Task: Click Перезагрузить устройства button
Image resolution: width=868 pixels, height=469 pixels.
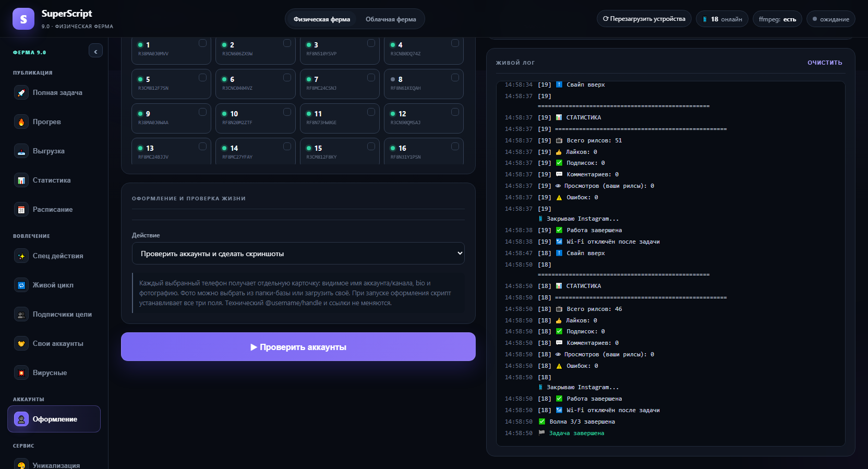Action: (x=644, y=19)
